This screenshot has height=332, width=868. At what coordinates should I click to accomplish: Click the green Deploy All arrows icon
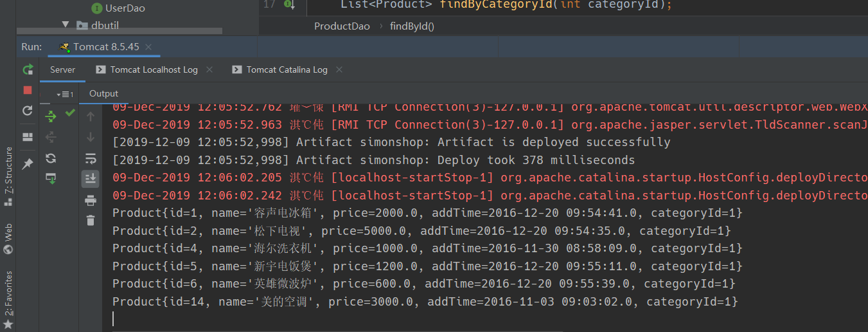click(51, 116)
